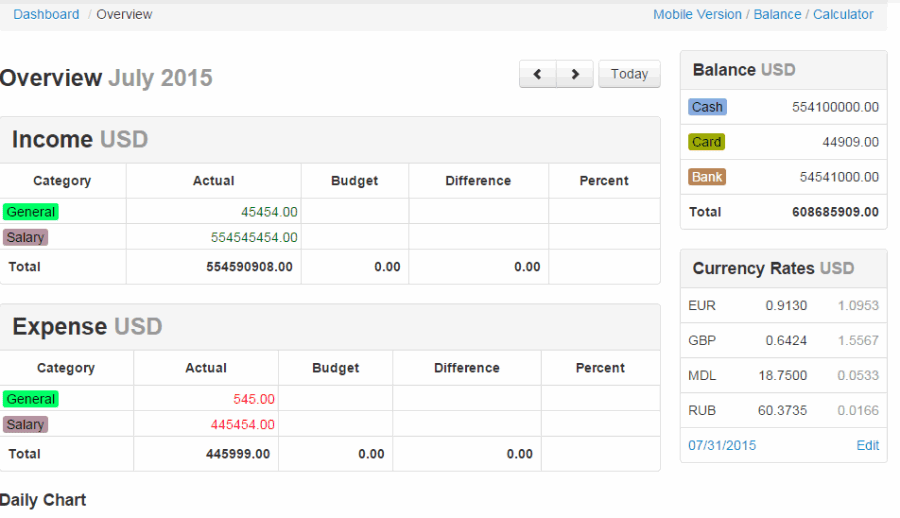Screen dimensions: 900x518
Task: Click the Today button
Action: point(629,74)
